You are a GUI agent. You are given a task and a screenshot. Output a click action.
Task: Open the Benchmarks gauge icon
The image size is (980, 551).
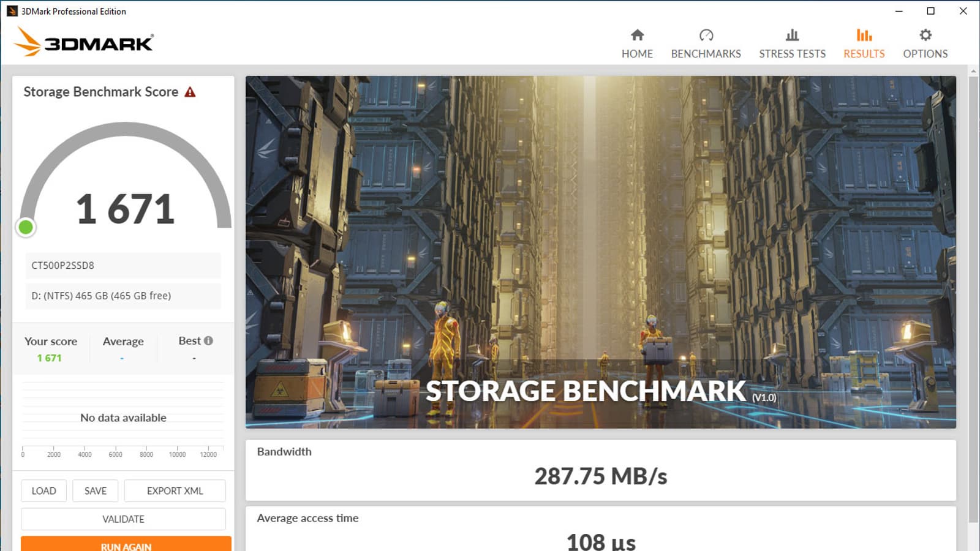[x=706, y=35]
